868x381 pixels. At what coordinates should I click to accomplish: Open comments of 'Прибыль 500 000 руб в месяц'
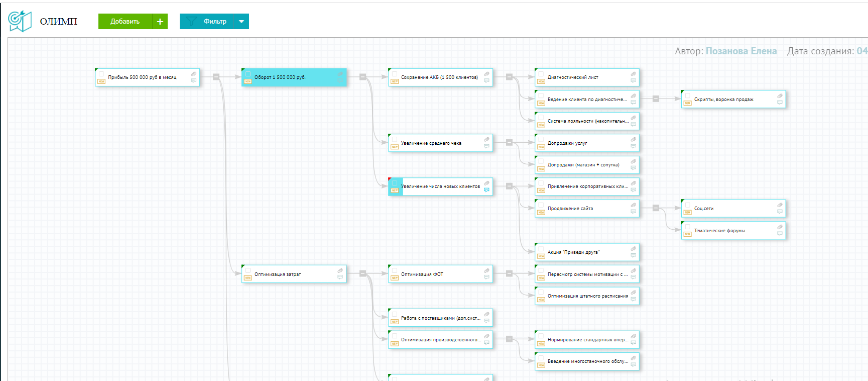(x=194, y=81)
